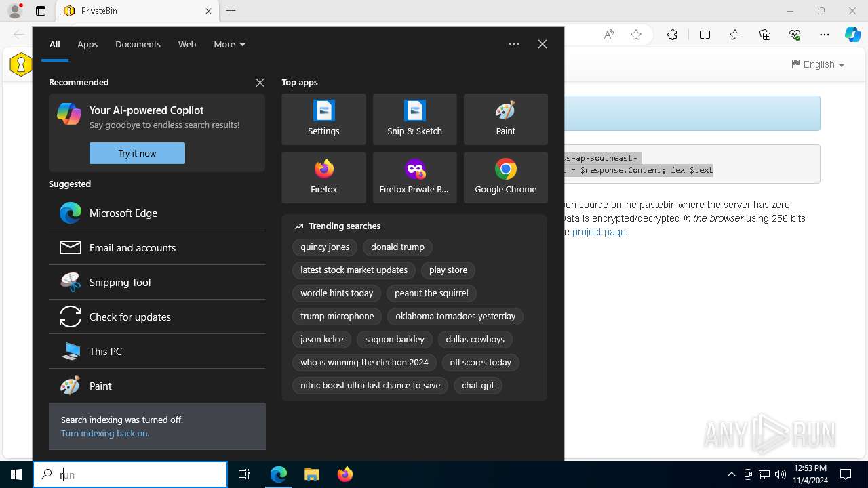Search trending chat gpt
This screenshot has width=868, height=488.
tap(478, 385)
